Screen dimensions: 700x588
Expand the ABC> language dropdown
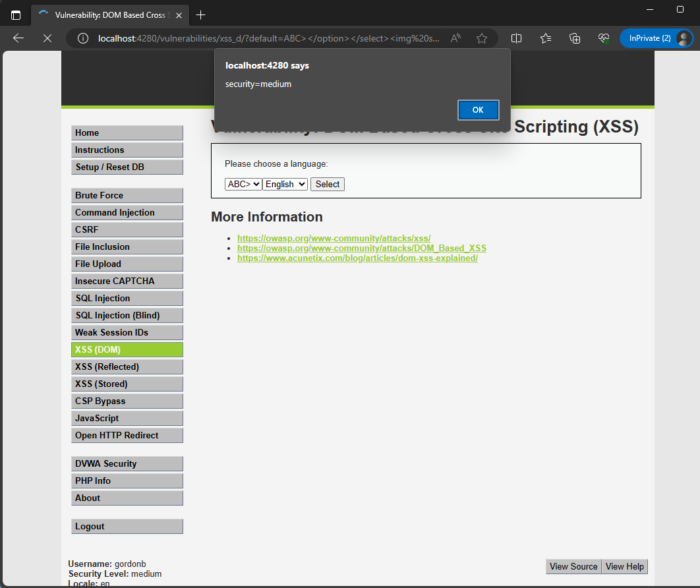coord(243,185)
